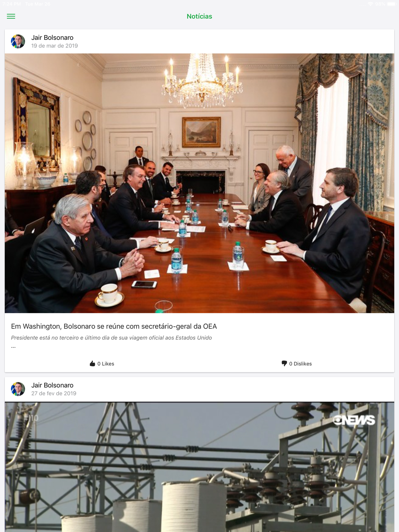Like the OEA meeting post
399x532 pixels.
(102, 364)
